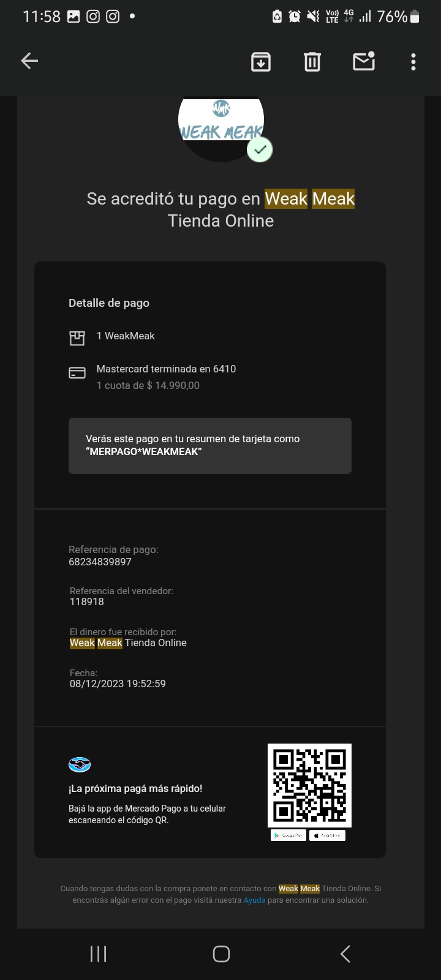Tap the green checkmark badge
The width and height of the screenshot is (441, 980).
coord(260,149)
